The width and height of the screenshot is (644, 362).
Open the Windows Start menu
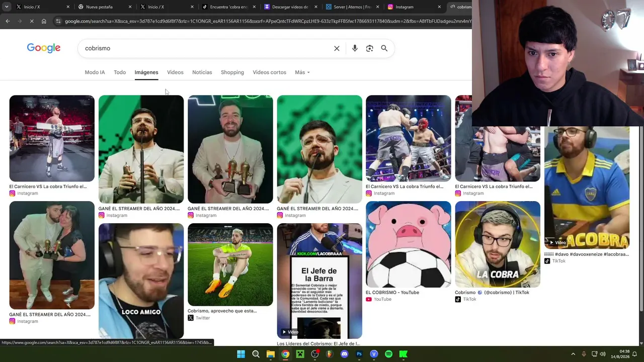point(241,354)
